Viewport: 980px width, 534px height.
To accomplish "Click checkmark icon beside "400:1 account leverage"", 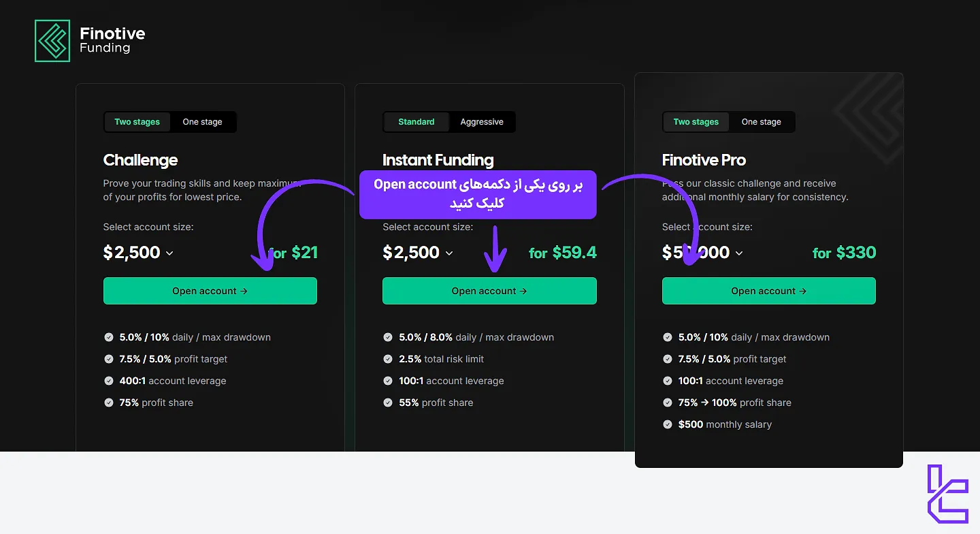I will 109,381.
